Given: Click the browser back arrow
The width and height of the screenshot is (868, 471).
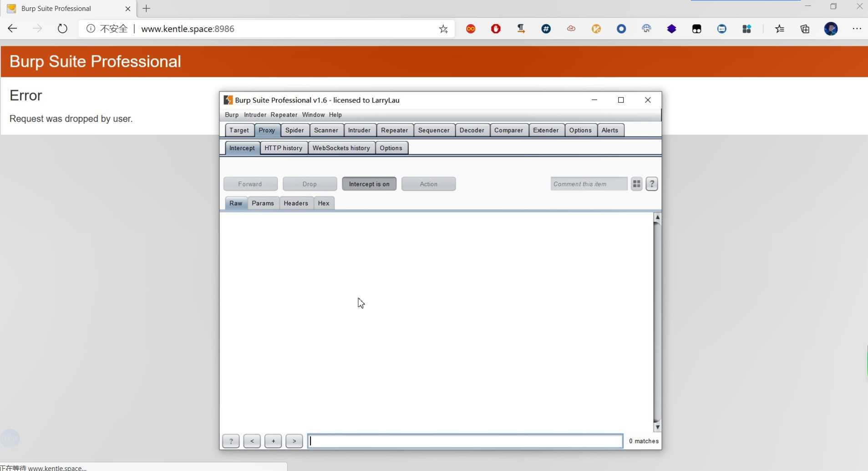Looking at the screenshot, I should click(12, 29).
